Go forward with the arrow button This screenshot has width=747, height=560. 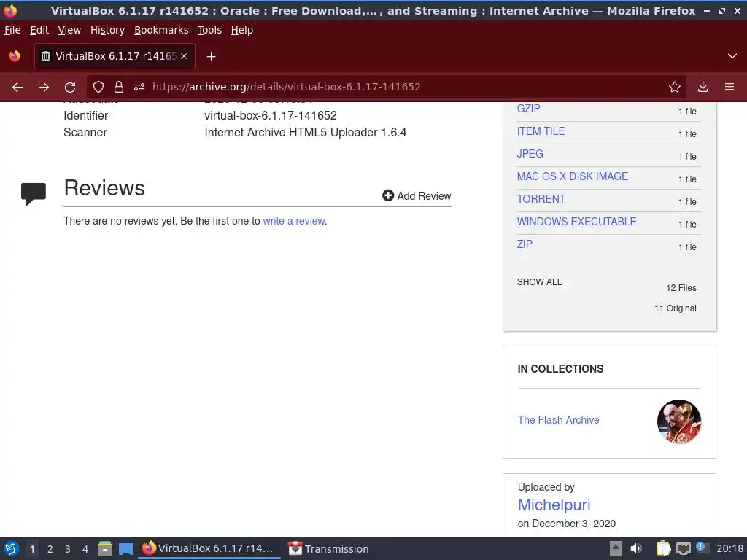pyautogui.click(x=44, y=87)
